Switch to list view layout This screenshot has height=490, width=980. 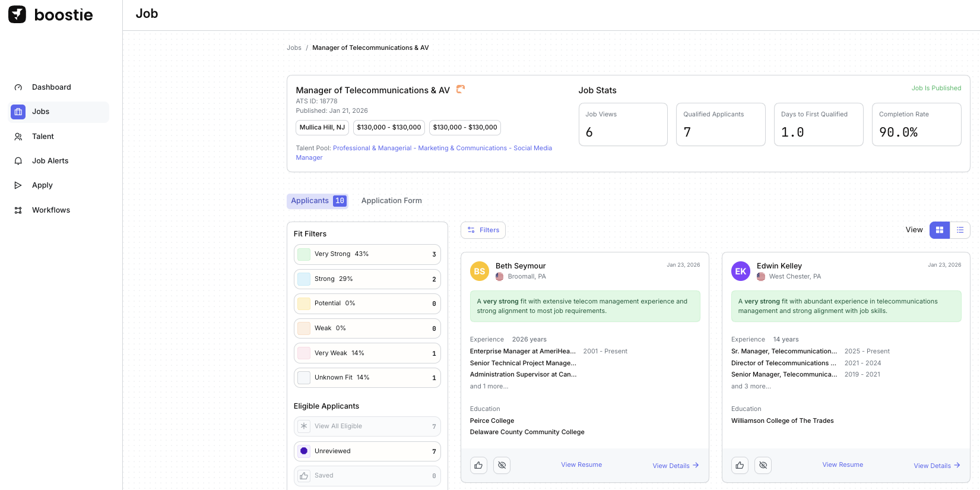pyautogui.click(x=960, y=230)
